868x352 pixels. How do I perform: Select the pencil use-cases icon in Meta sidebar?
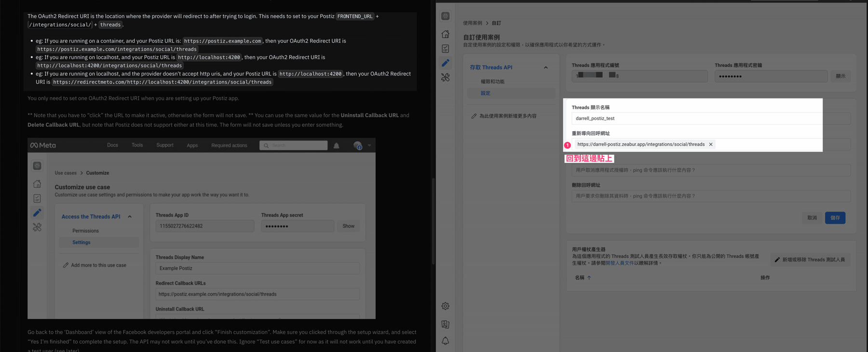pyautogui.click(x=445, y=63)
